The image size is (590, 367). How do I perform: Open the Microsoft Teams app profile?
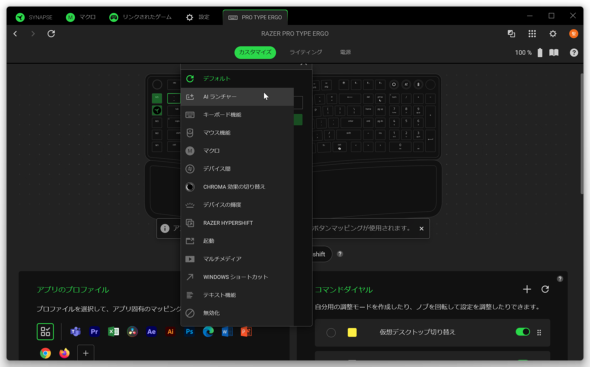[x=76, y=332]
